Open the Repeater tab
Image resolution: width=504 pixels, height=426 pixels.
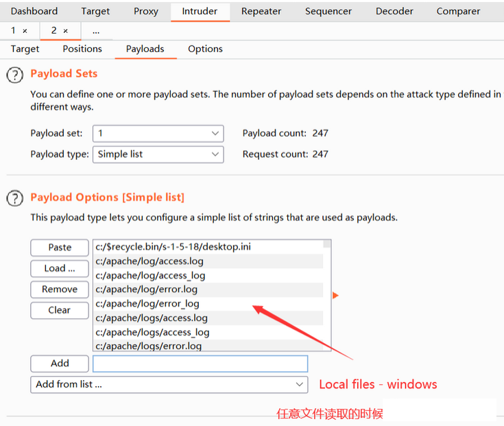(261, 11)
